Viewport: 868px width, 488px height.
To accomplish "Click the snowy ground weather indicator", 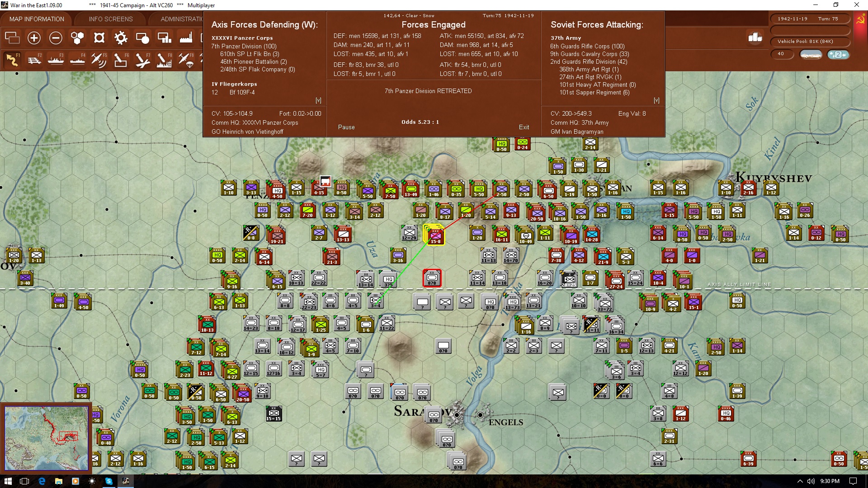I will coord(811,55).
